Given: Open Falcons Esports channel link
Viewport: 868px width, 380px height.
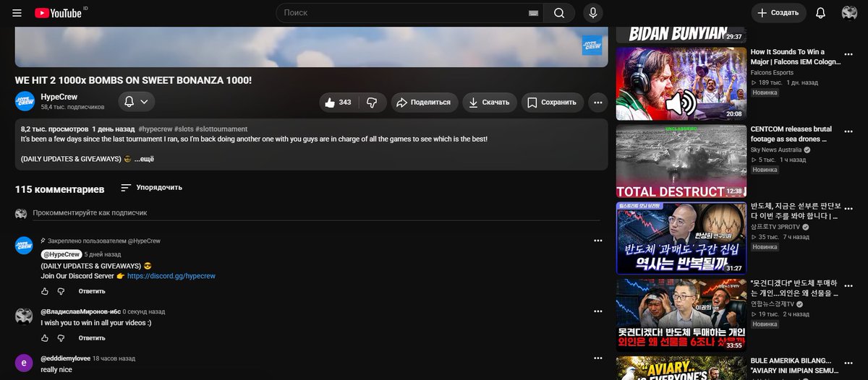Looking at the screenshot, I should click(772, 72).
